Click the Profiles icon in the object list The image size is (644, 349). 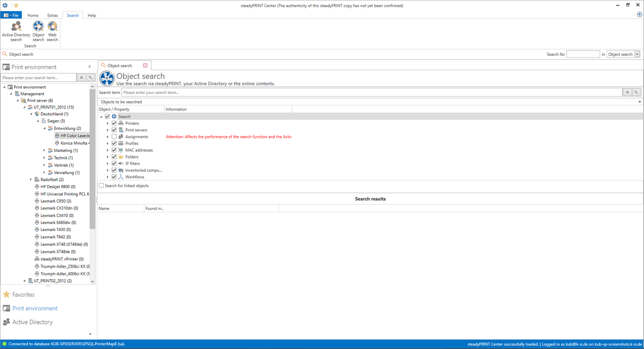[x=121, y=143]
